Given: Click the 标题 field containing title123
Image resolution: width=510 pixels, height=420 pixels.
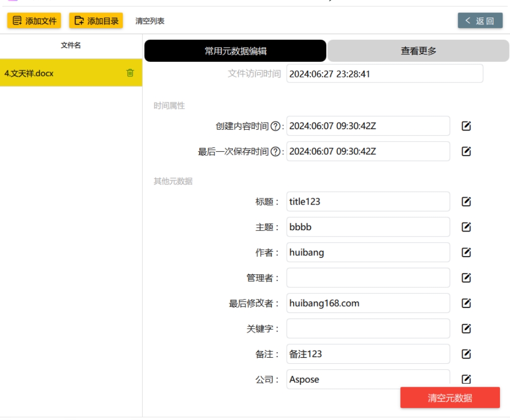Looking at the screenshot, I should pyautogui.click(x=368, y=202).
